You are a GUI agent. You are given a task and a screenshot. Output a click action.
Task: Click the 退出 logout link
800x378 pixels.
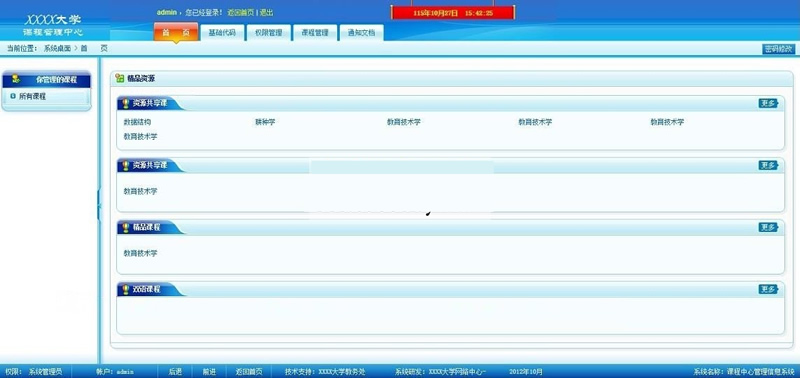[x=266, y=12]
